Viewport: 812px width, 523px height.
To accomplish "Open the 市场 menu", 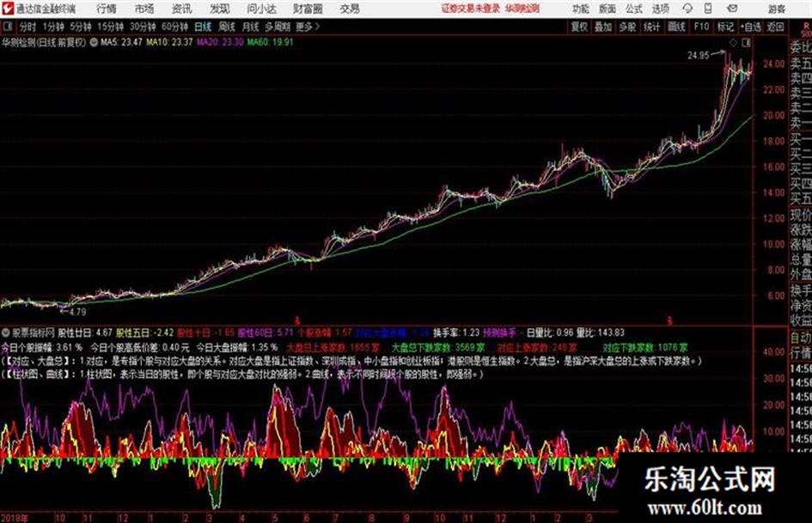I will pos(144,9).
